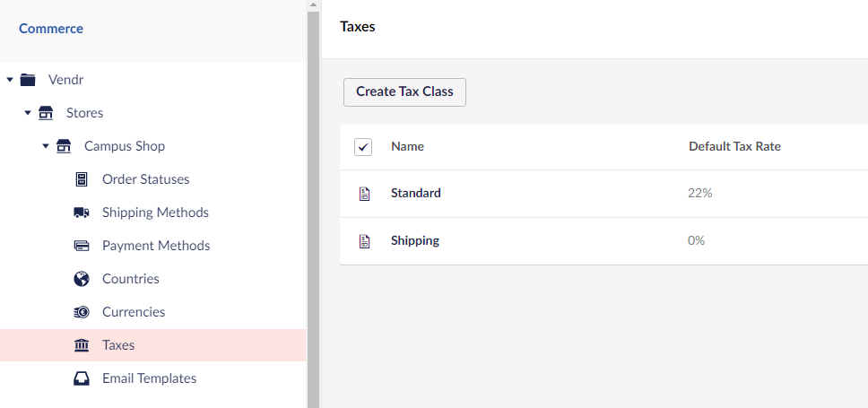This screenshot has width=868, height=408.
Task: Click the Shipping Methods truck icon
Action: 82,213
